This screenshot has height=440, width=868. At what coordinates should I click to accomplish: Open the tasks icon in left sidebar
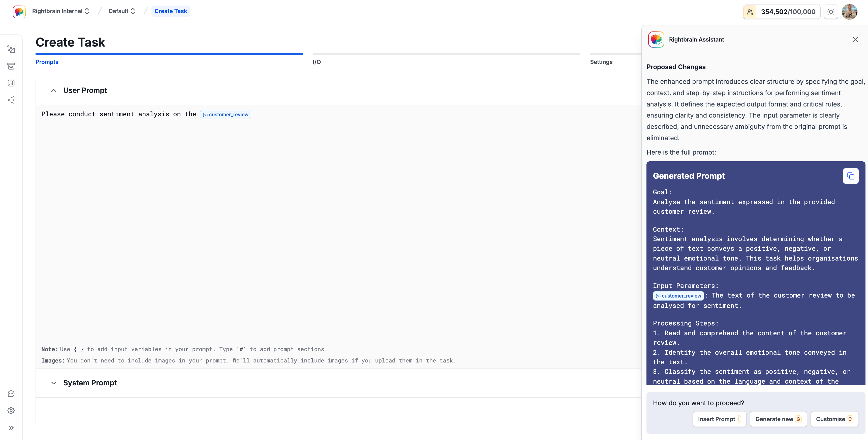pos(11,50)
